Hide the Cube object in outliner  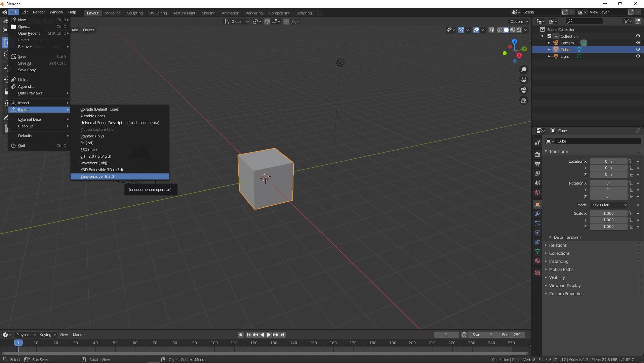[638, 49]
